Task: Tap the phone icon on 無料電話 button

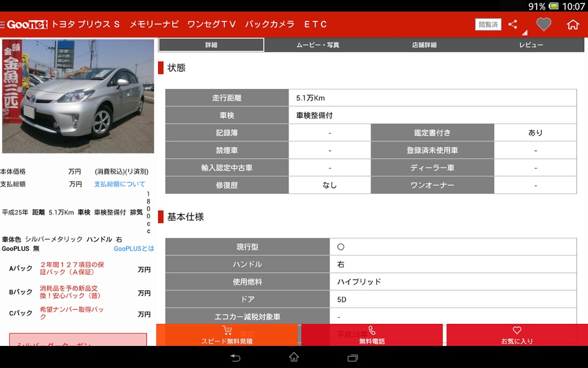Action: point(372,331)
